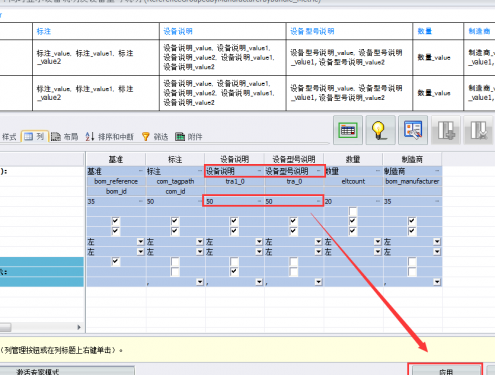Image resolution: width=495 pixels, height=375 pixels.
Task: Uncheck first checkbox in 基准 column
Action: tap(115, 221)
